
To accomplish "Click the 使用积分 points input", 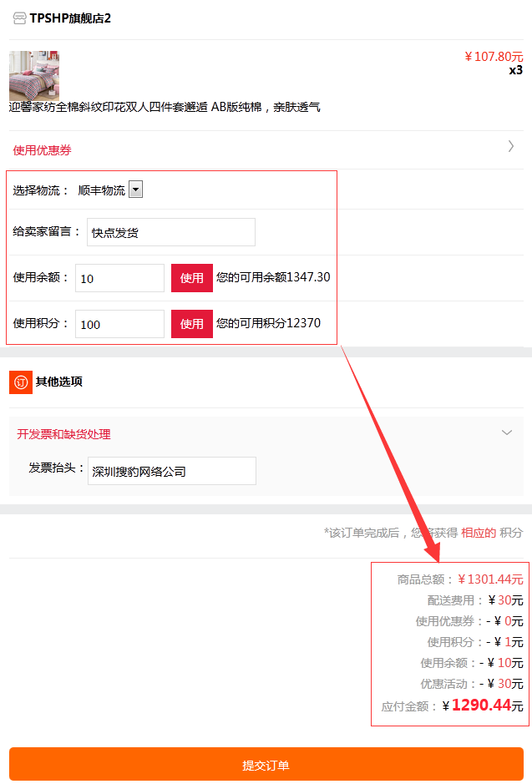I will point(119,324).
